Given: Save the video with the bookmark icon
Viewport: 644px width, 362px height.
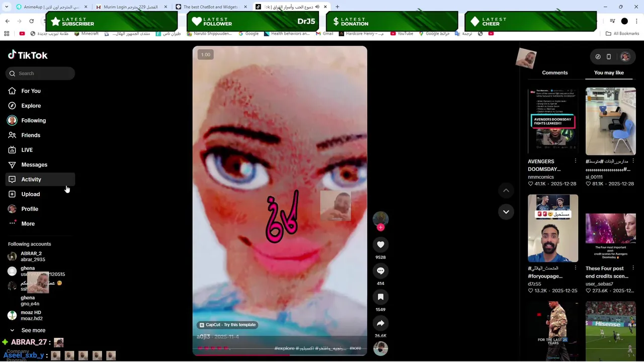Looking at the screenshot, I should (x=380, y=297).
